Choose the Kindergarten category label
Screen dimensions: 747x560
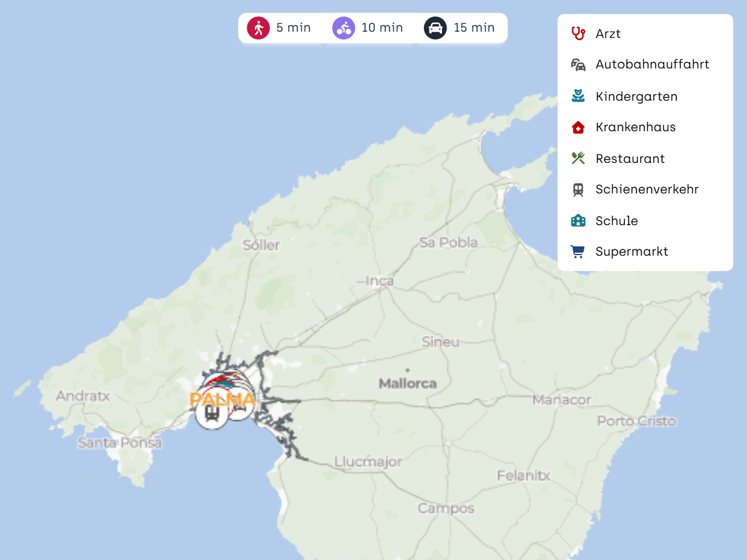(x=636, y=97)
